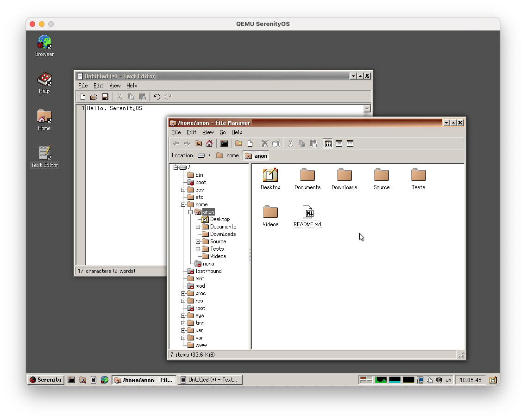Click anon breadcrumb in Location bar
Viewport: 526px width, 420px height.
(x=257, y=155)
